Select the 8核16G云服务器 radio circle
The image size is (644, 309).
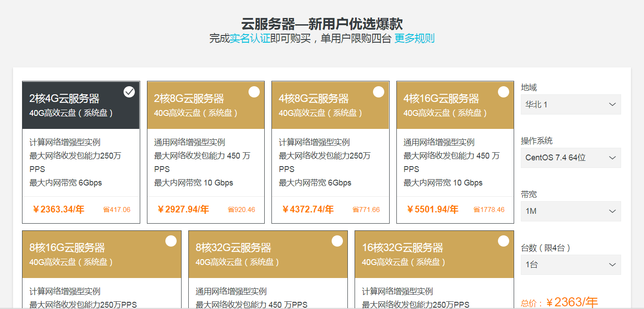point(171,241)
